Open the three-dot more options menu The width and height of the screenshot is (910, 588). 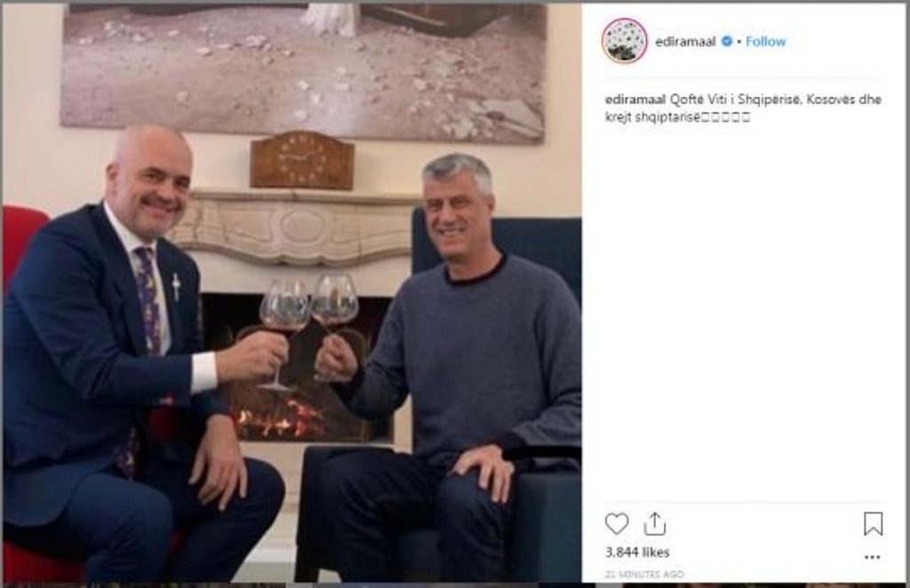click(x=873, y=557)
